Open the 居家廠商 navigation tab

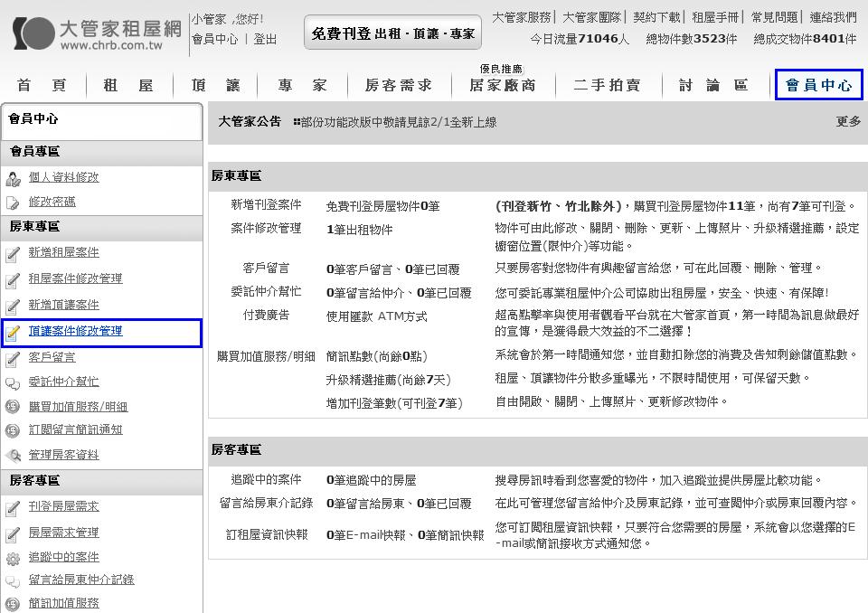point(503,85)
